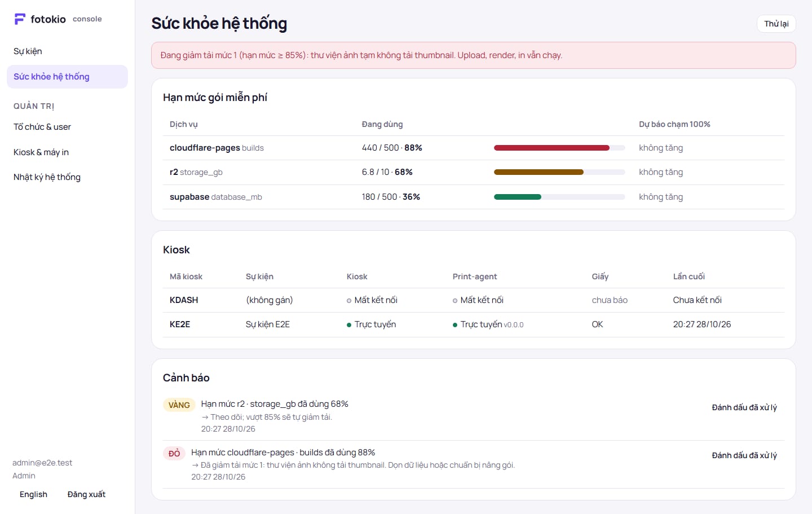Click the r2 storage 68% usage bar

(x=559, y=172)
